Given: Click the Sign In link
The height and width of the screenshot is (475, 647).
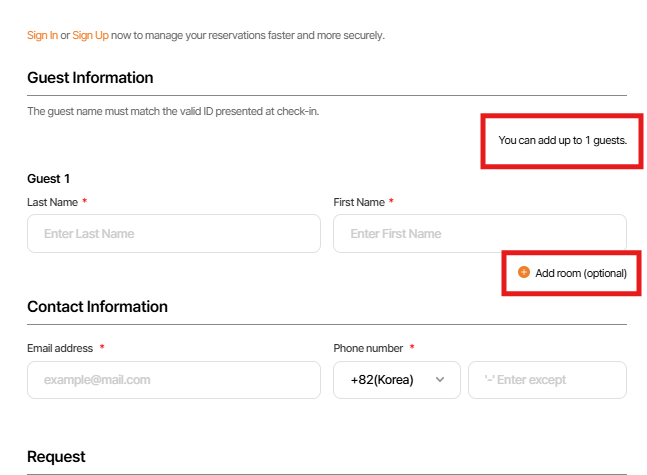Looking at the screenshot, I should tap(42, 35).
